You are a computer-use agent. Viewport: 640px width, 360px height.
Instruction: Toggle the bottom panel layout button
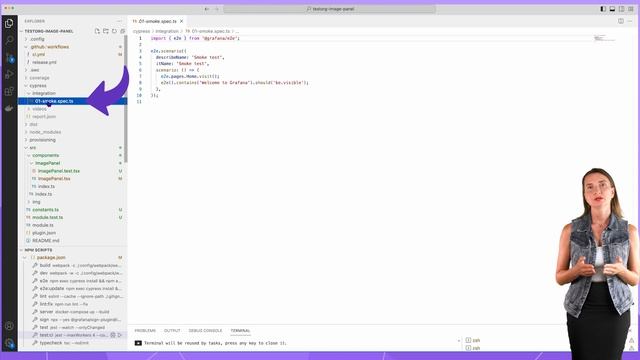(x=612, y=9)
